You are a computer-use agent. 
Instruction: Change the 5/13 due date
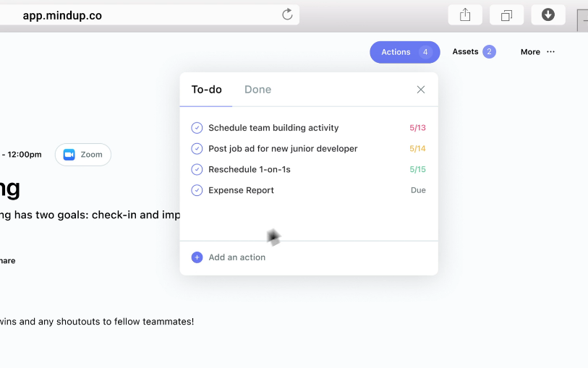pyautogui.click(x=417, y=128)
